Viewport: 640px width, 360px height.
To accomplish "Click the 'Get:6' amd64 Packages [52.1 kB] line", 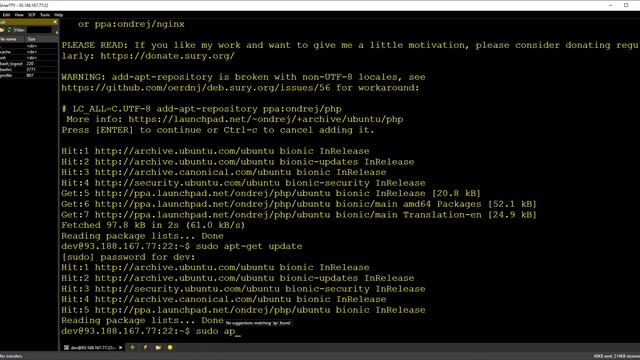I will pos(299,204).
